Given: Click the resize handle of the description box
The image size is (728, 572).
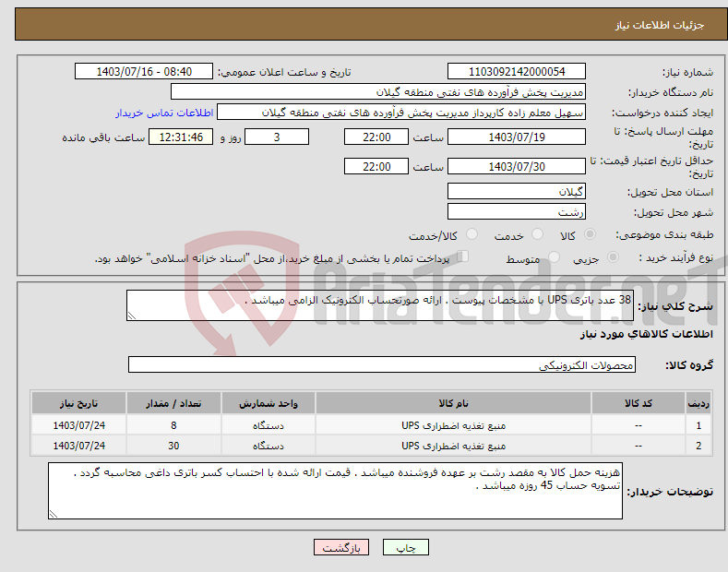Looking at the screenshot, I should pos(132,316).
